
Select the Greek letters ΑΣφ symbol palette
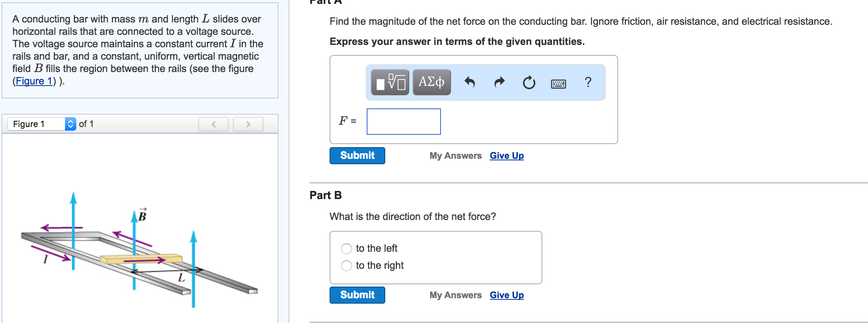(431, 82)
